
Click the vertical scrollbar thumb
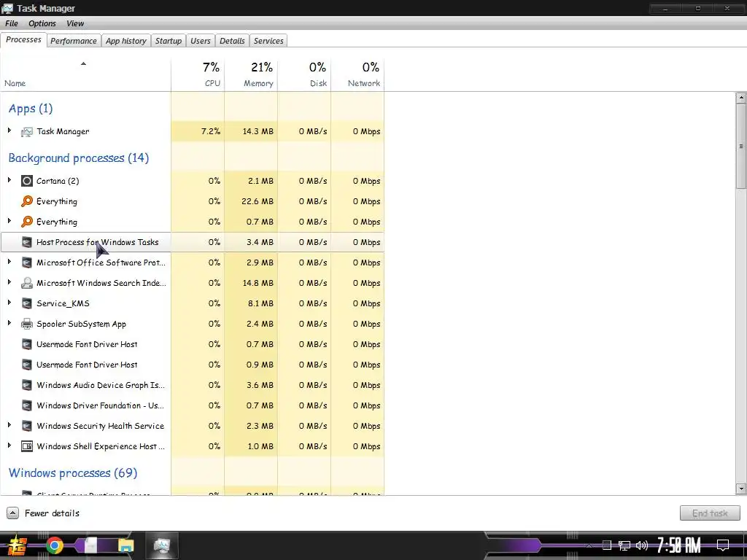741,146
